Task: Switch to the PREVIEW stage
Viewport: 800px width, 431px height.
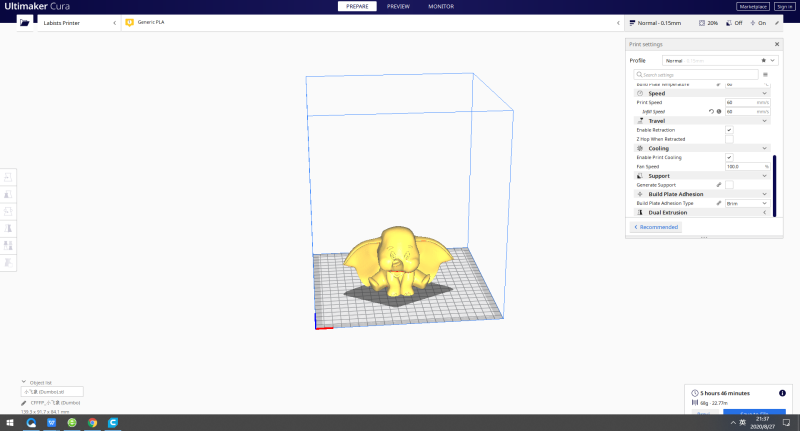Action: coord(398,6)
